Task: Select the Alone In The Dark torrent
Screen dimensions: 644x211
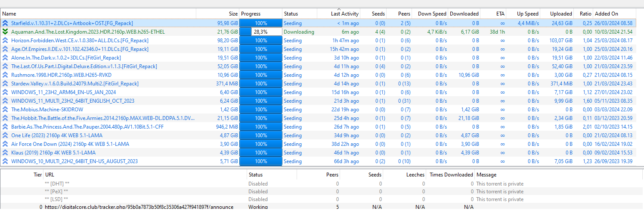Action: (x=66, y=58)
